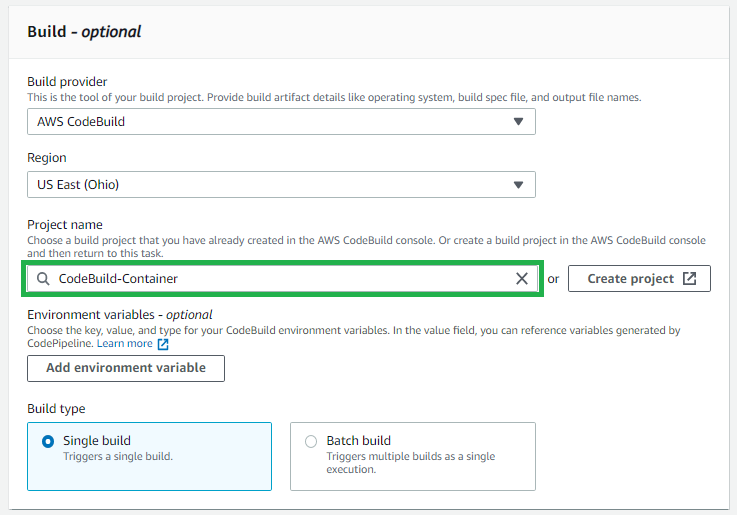Image resolution: width=737 pixels, height=515 pixels.
Task: Click the external link icon beside Learn more
Action: click(x=163, y=344)
